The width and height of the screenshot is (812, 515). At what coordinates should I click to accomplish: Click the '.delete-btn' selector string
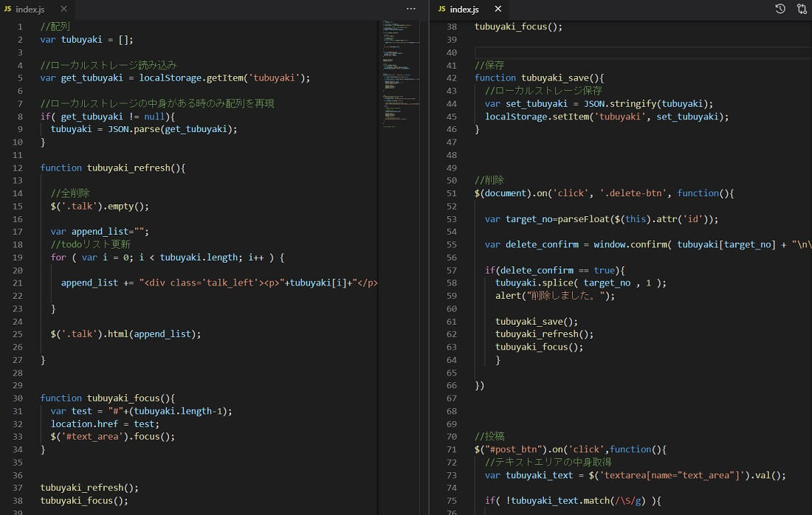[x=635, y=193]
